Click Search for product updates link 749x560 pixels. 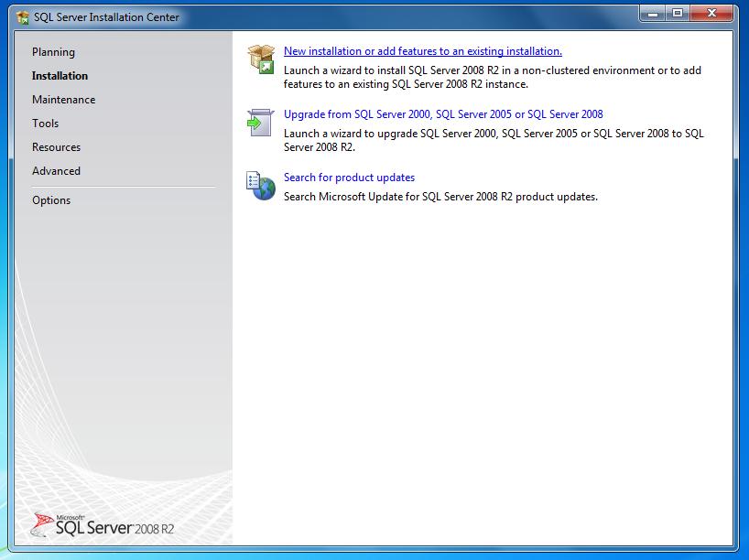349,178
